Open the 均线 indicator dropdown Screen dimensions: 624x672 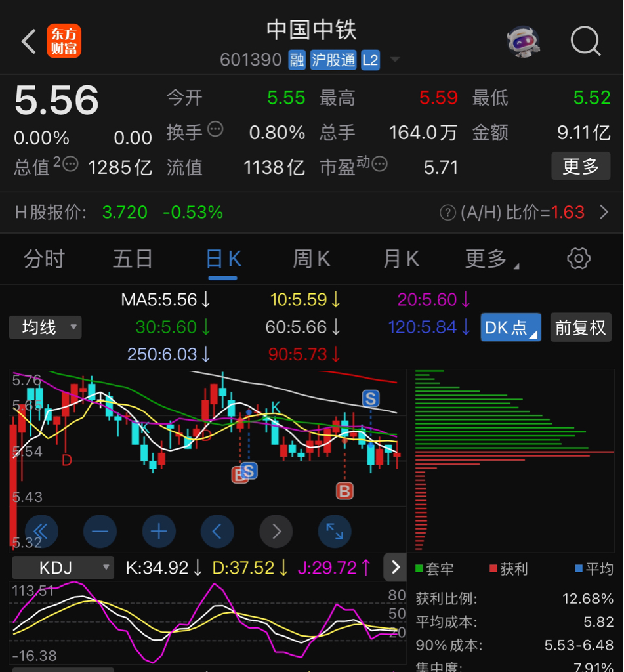point(45,327)
